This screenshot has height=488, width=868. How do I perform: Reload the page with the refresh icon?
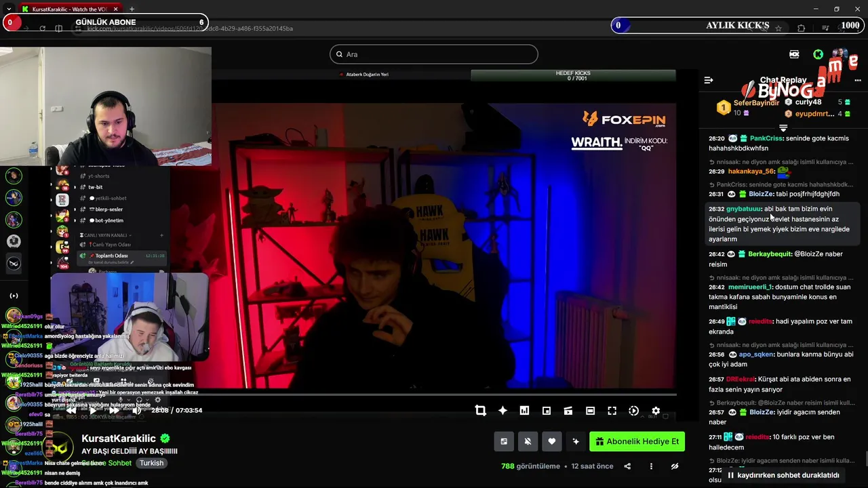[42, 28]
